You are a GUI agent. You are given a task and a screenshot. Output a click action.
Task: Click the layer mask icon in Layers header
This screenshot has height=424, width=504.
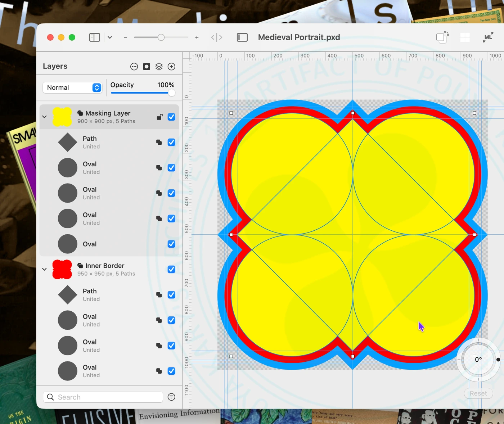[x=147, y=67]
